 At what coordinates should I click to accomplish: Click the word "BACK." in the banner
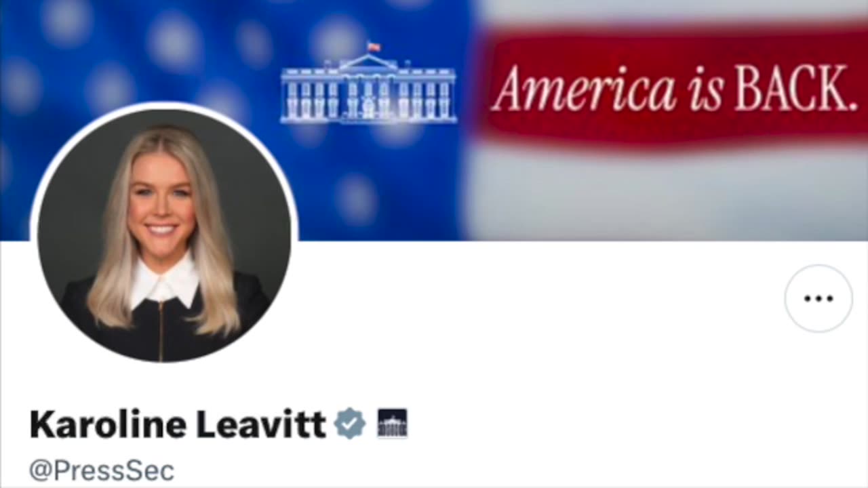796,88
